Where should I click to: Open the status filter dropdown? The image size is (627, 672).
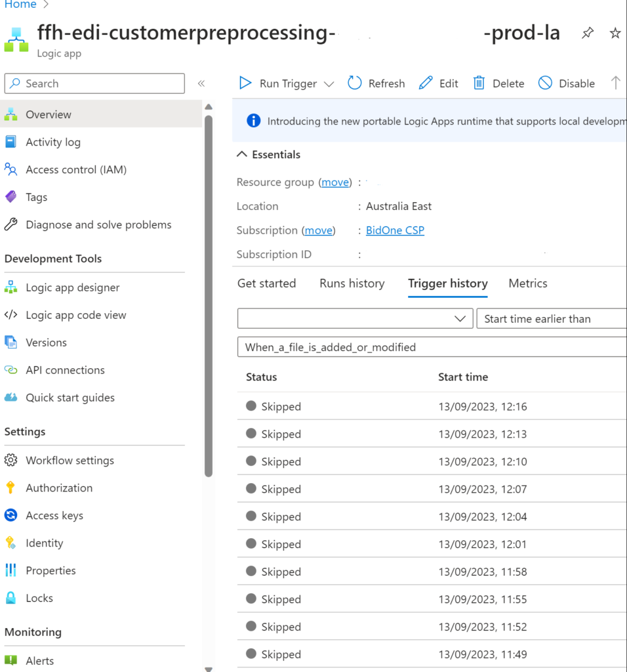click(x=355, y=318)
